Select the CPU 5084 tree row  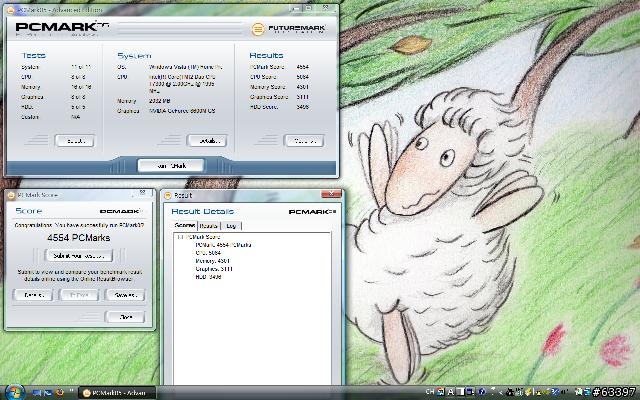click(x=208, y=253)
